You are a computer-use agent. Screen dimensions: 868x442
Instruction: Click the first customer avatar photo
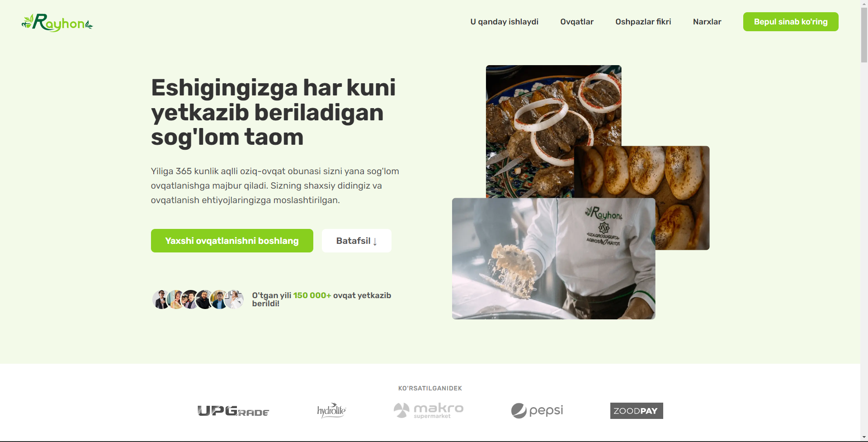click(161, 299)
